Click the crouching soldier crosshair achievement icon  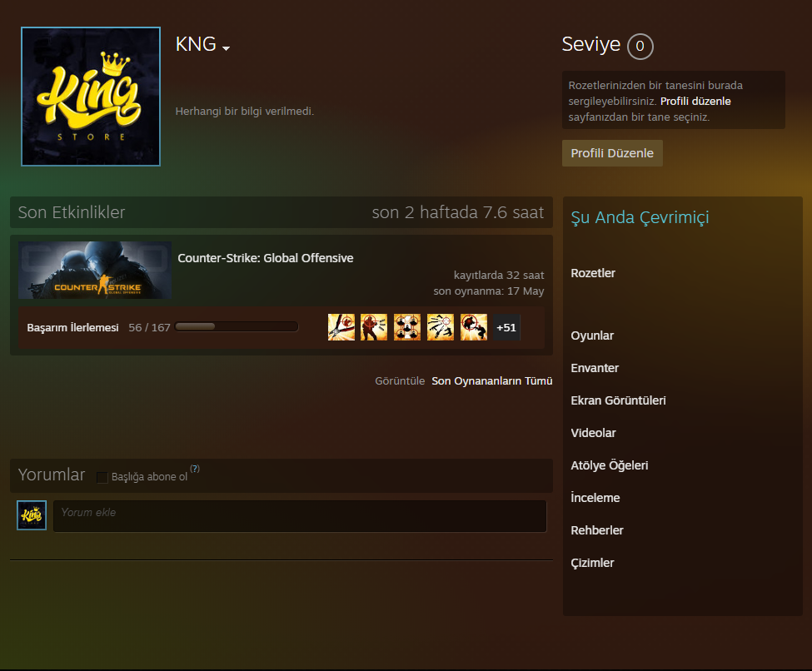474,327
